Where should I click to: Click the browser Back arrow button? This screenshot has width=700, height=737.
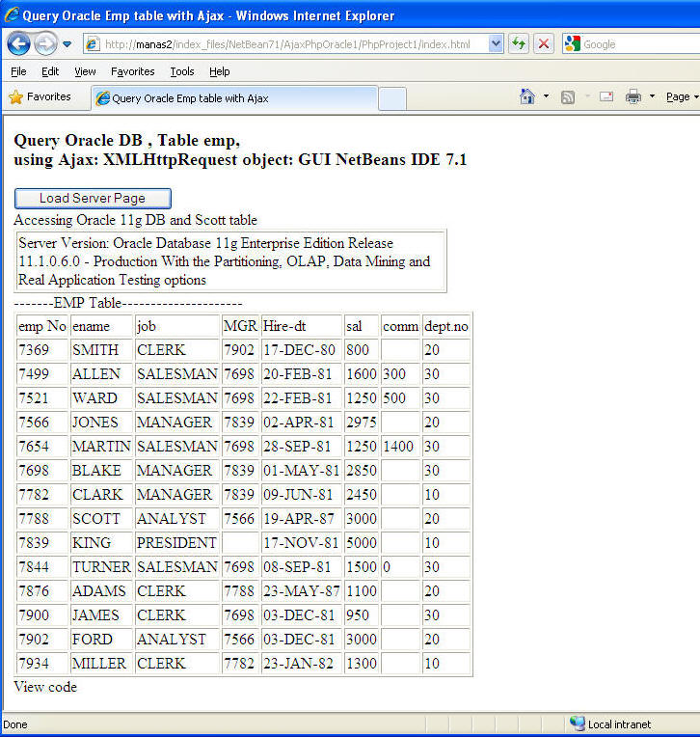pyautogui.click(x=18, y=44)
